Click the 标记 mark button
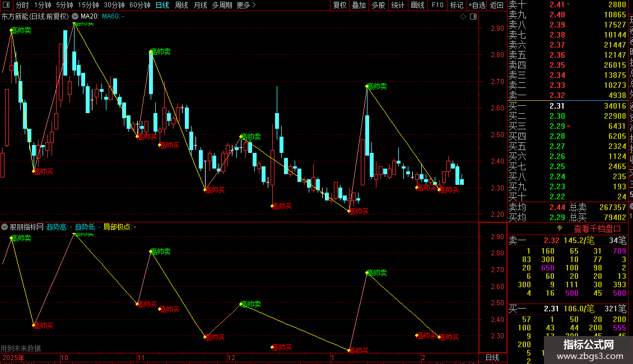The width and height of the screenshot is (633, 364). [x=457, y=5]
